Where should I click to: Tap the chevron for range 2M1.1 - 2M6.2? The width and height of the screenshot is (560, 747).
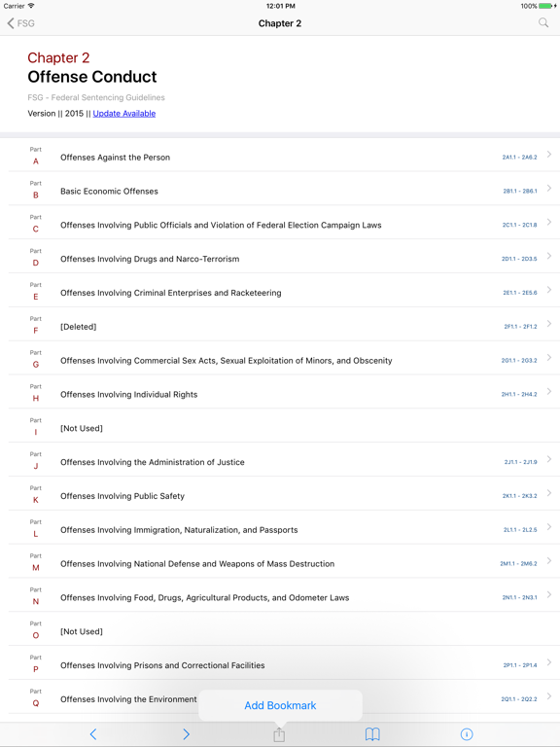(549, 560)
